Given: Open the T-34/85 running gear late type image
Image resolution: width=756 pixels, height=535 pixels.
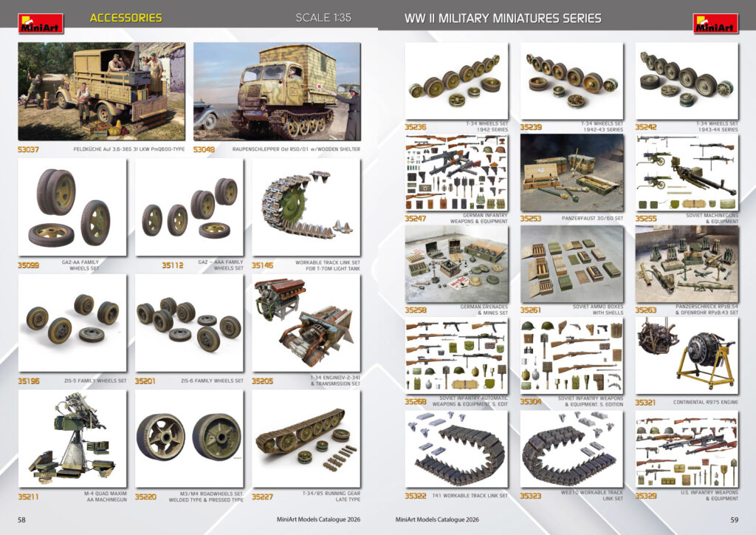Looking at the screenshot, I should tap(306, 439).
